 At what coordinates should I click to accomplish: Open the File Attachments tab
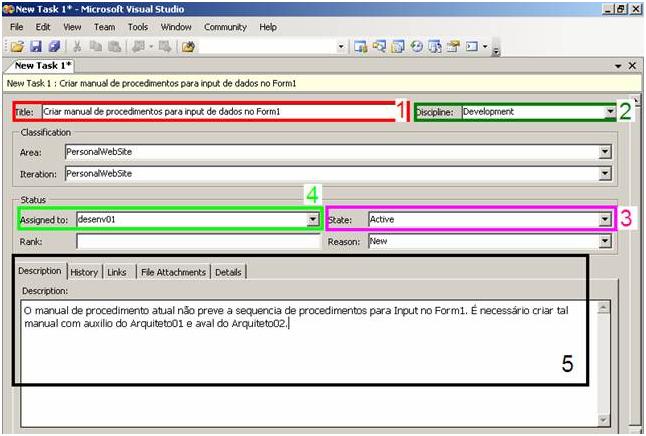pyautogui.click(x=172, y=272)
